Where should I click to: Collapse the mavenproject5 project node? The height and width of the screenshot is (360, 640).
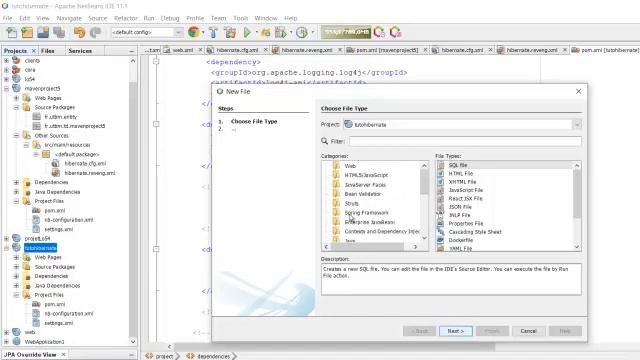[7, 89]
